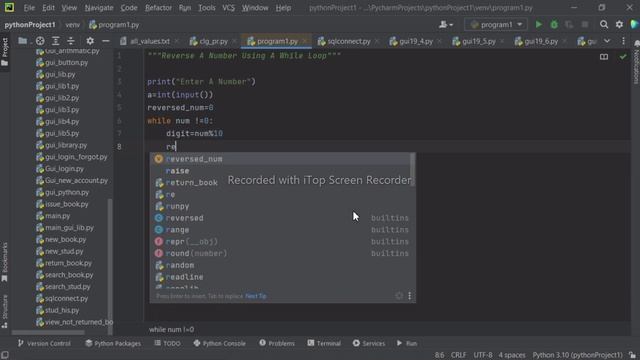Open the Navigate menu
Screen dimensions: 640x360
click(x=99, y=8)
